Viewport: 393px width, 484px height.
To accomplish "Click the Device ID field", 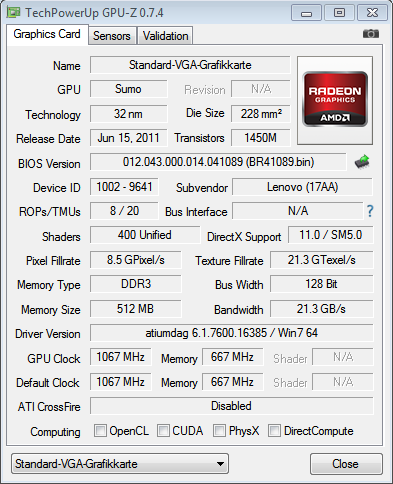I will [x=124, y=187].
